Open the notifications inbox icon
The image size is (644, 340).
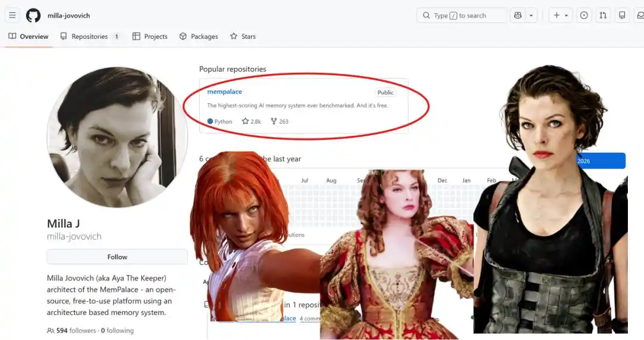pyautogui.click(x=639, y=16)
